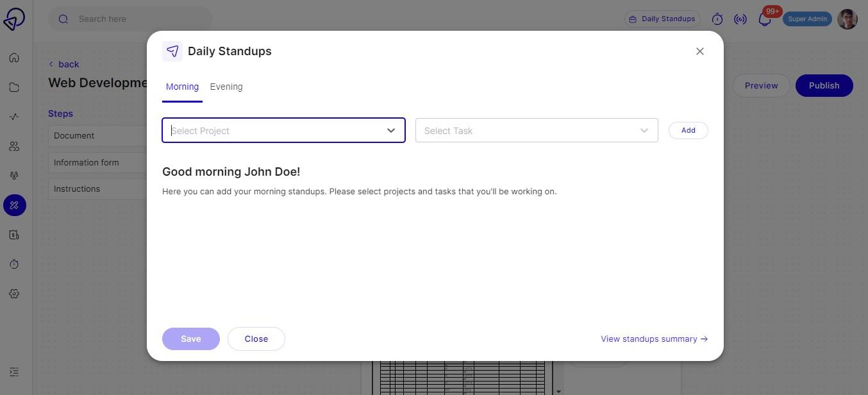
Task: Click the Super Admin badge
Action: pyautogui.click(x=807, y=19)
